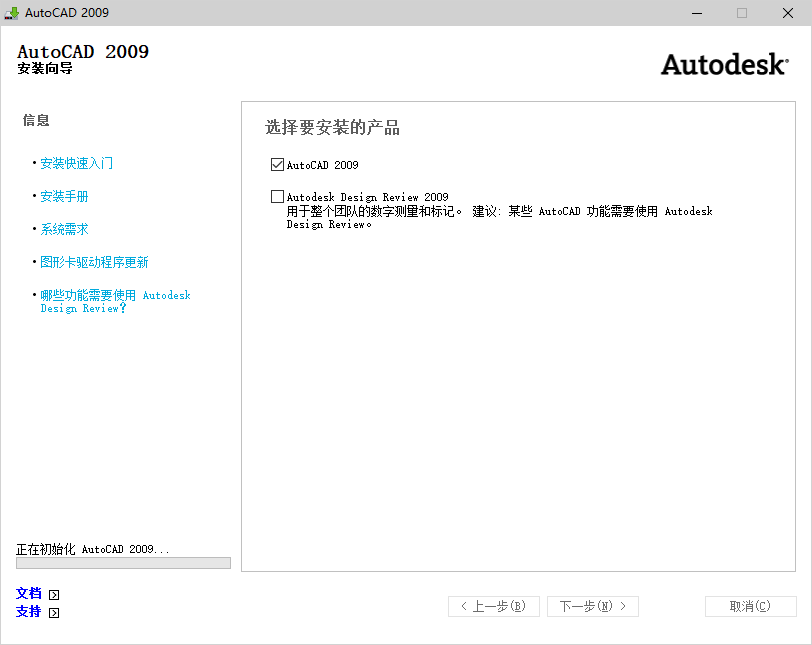Open the arrow icon beside 支持

click(54, 613)
